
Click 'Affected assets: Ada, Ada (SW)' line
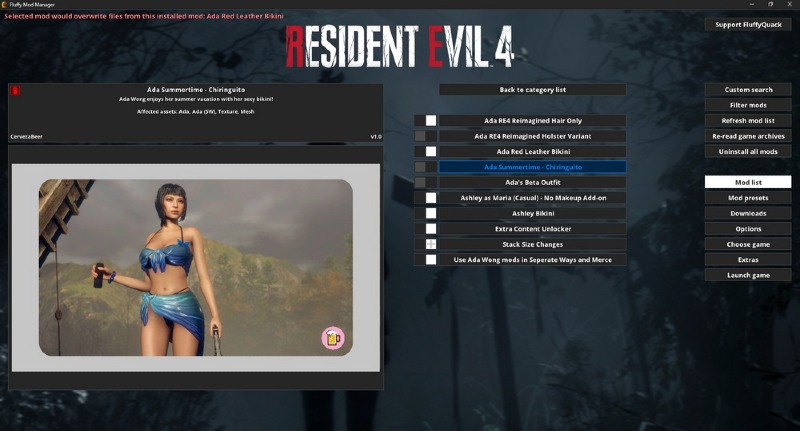click(196, 111)
